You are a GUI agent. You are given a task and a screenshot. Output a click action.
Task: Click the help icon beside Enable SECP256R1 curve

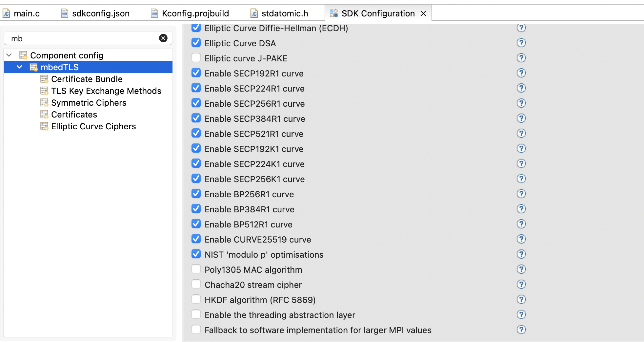tap(521, 103)
